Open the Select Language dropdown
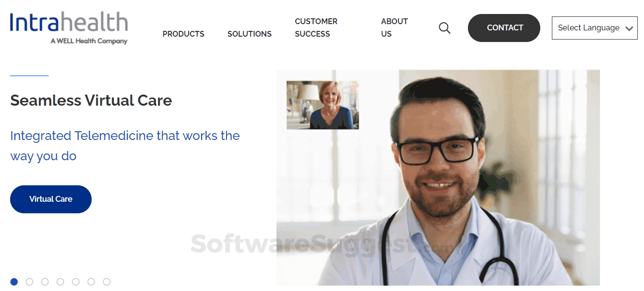The image size is (644, 291). point(594,28)
